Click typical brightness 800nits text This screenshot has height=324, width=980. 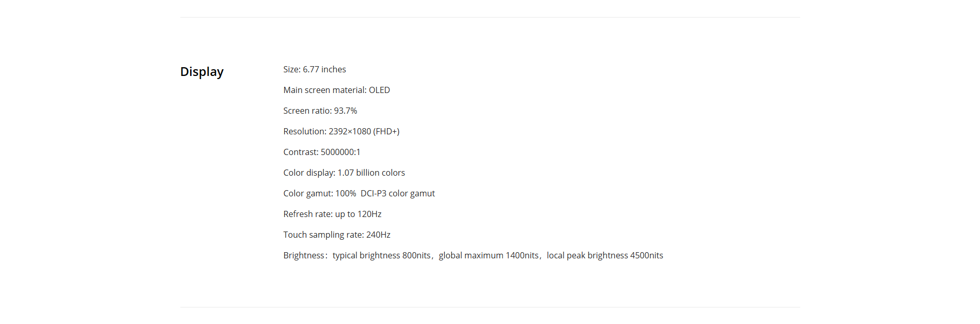coord(381,255)
